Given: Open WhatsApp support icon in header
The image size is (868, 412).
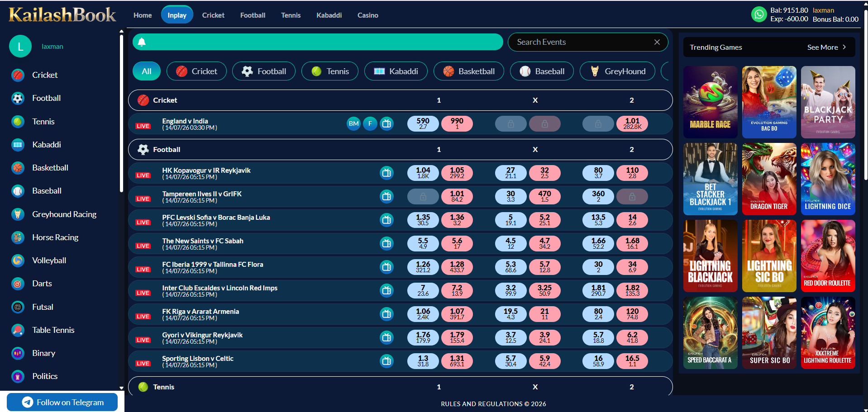Looking at the screenshot, I should (759, 14).
